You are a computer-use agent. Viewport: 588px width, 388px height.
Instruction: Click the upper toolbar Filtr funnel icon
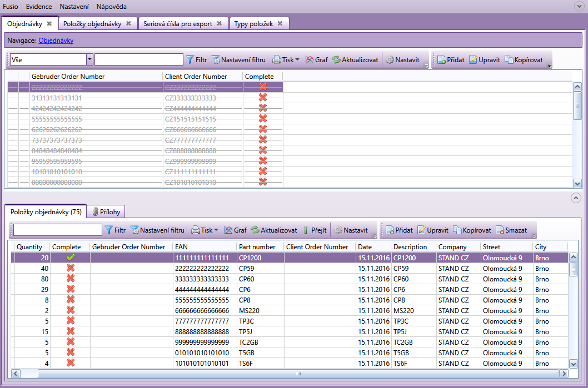pos(191,59)
